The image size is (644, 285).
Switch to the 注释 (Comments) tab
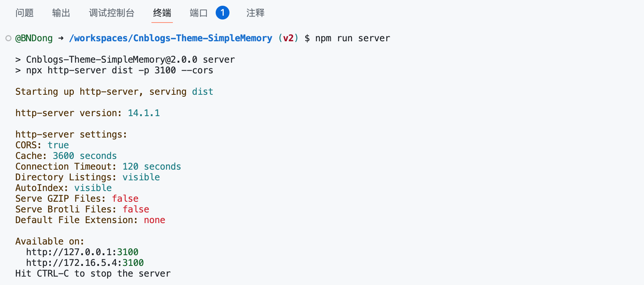pos(255,13)
